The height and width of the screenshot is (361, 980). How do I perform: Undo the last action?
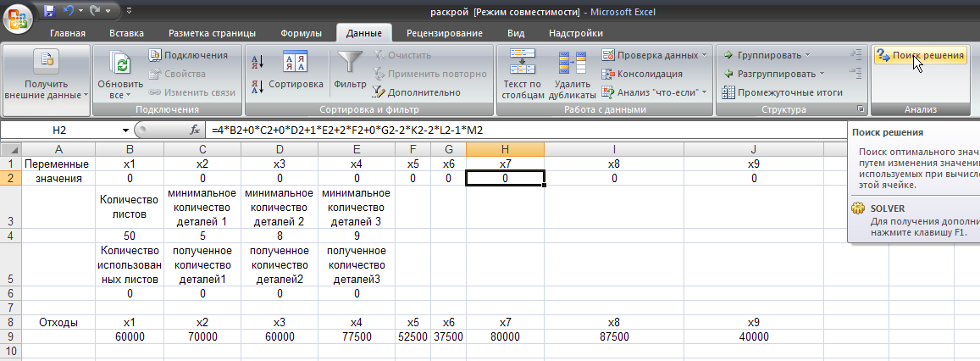pyautogui.click(x=69, y=11)
